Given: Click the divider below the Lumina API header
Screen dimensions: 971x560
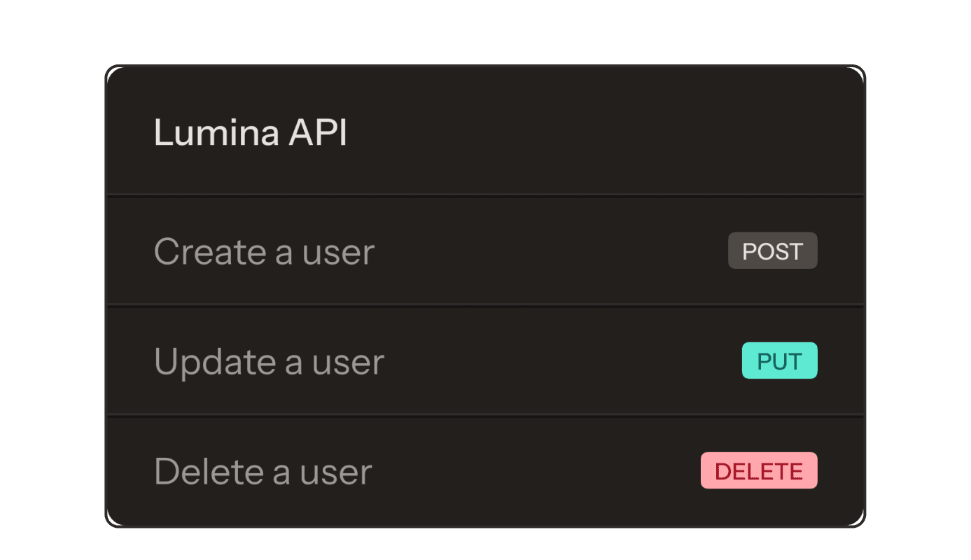Looking at the screenshot, I should (x=485, y=195).
